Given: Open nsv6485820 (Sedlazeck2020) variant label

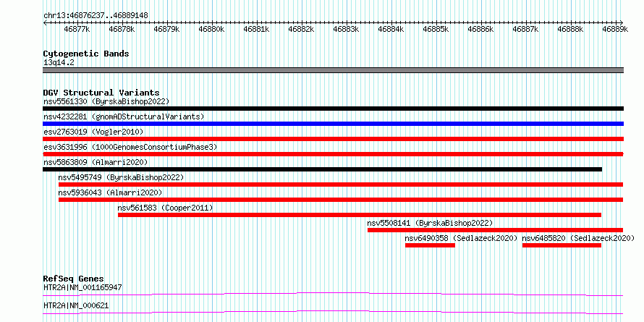Looking at the screenshot, I should click(x=578, y=238).
